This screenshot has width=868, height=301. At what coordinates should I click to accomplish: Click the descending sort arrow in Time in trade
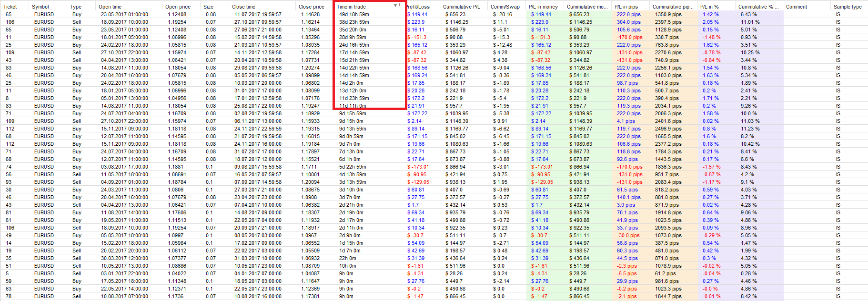[x=395, y=6]
